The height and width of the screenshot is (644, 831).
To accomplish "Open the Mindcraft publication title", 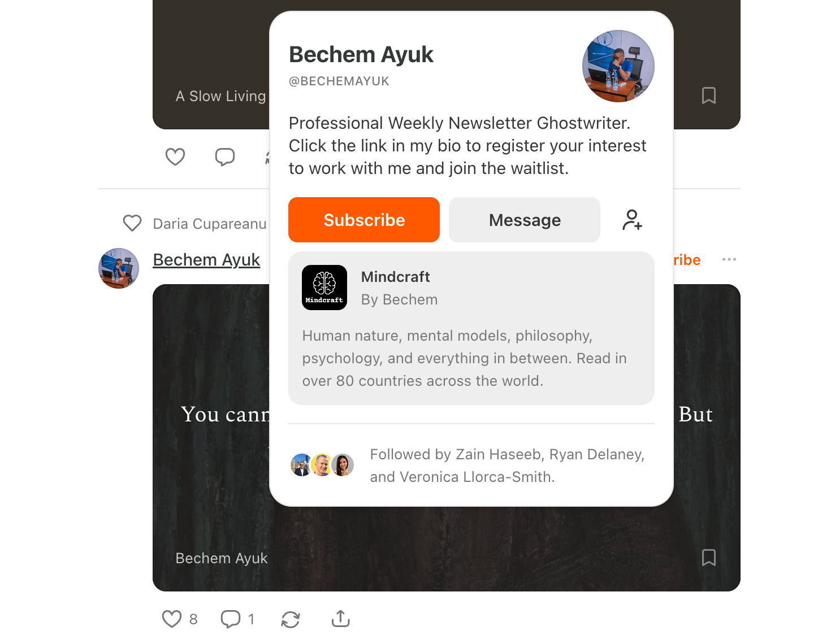I will 396,277.
